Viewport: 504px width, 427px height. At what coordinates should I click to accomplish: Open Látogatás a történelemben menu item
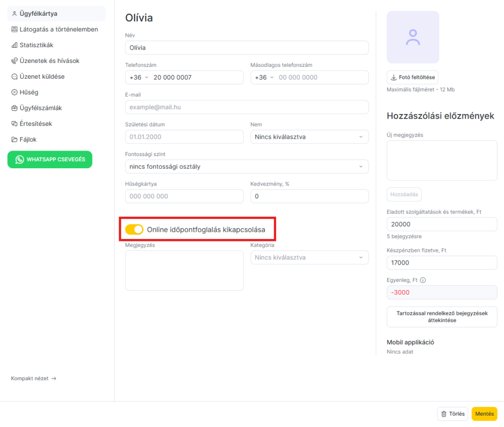[58, 30]
